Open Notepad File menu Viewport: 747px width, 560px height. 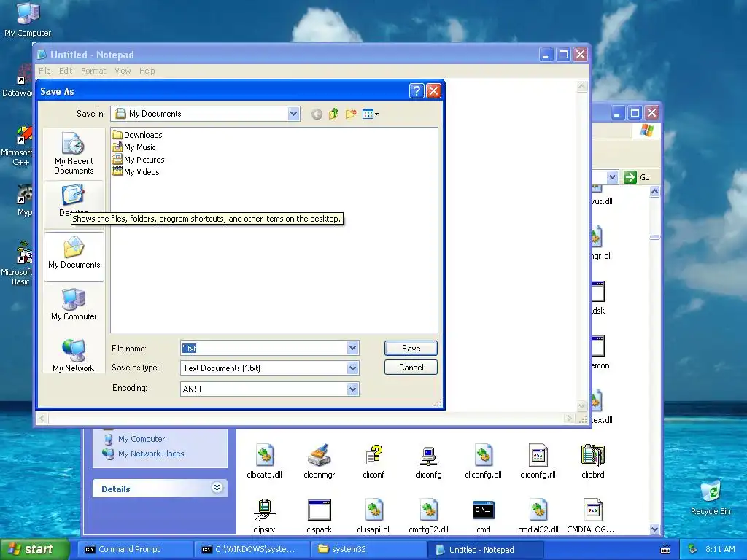point(44,71)
